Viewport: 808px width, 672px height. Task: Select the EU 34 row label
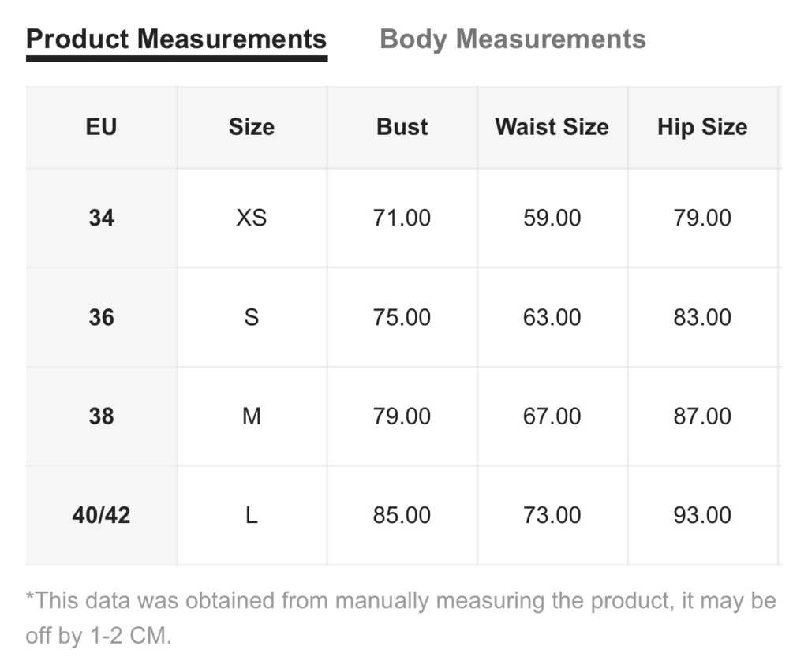point(102,218)
